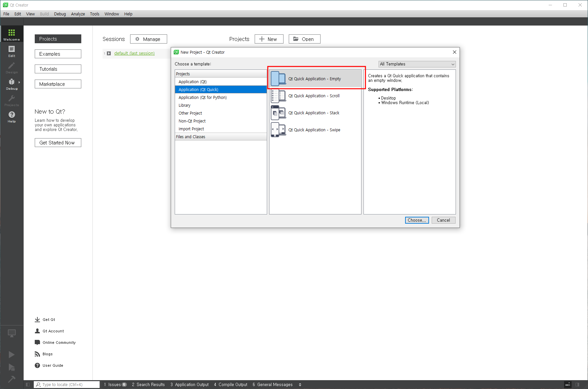
Task: Open User Guide link
Action: 49,365
